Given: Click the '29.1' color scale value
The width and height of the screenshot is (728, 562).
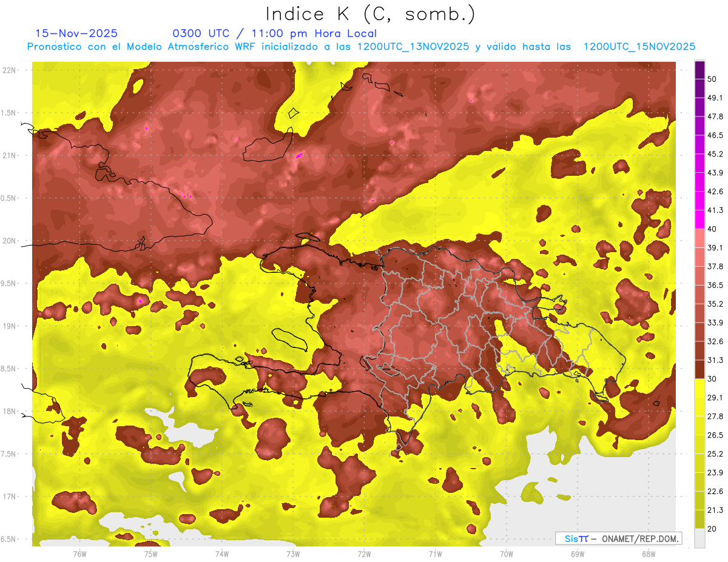Looking at the screenshot, I should click(715, 397).
